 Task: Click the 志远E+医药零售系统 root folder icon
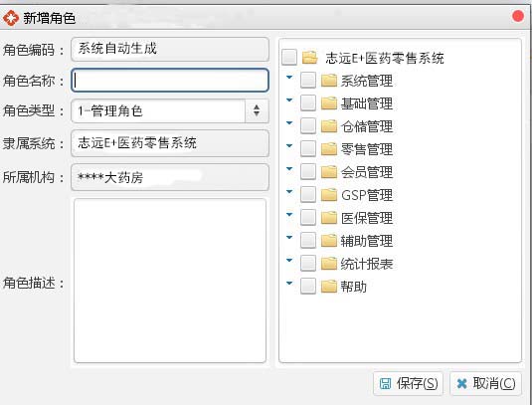pos(310,58)
